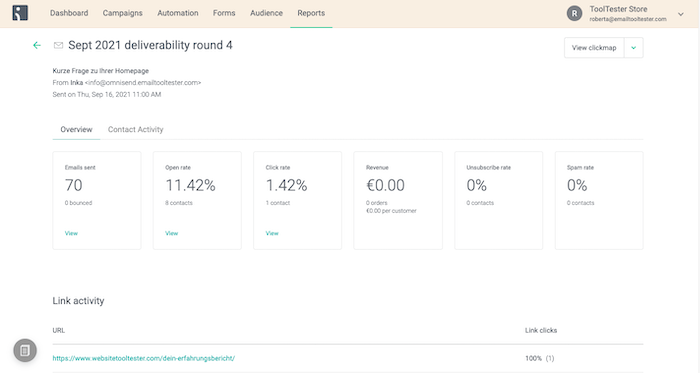The image size is (700, 373).
Task: Click the roberta@emailtooltester.com account email
Action: 628,19
